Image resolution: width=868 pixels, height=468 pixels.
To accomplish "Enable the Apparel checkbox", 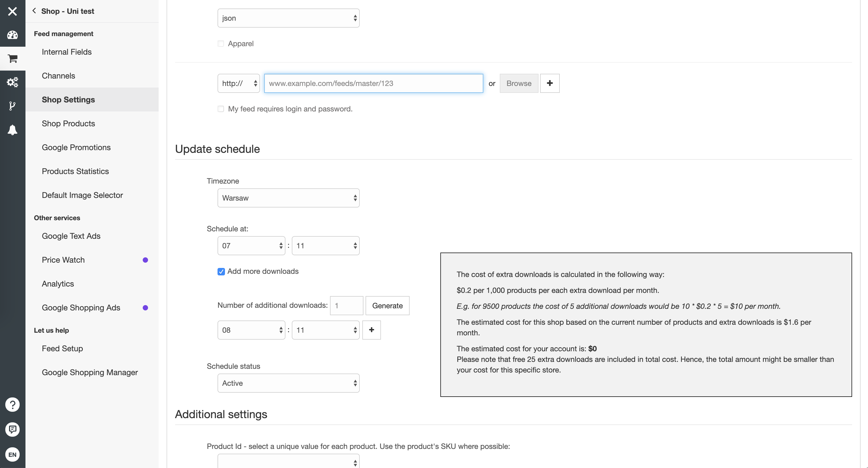I will tap(221, 43).
